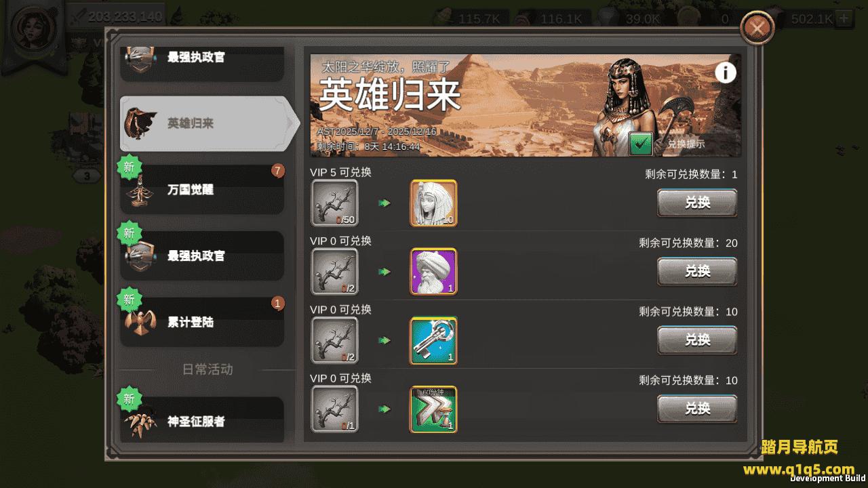Screen dimensions: 868x488
Task: Click 兑换 button for the hero exchange
Action: click(x=697, y=271)
